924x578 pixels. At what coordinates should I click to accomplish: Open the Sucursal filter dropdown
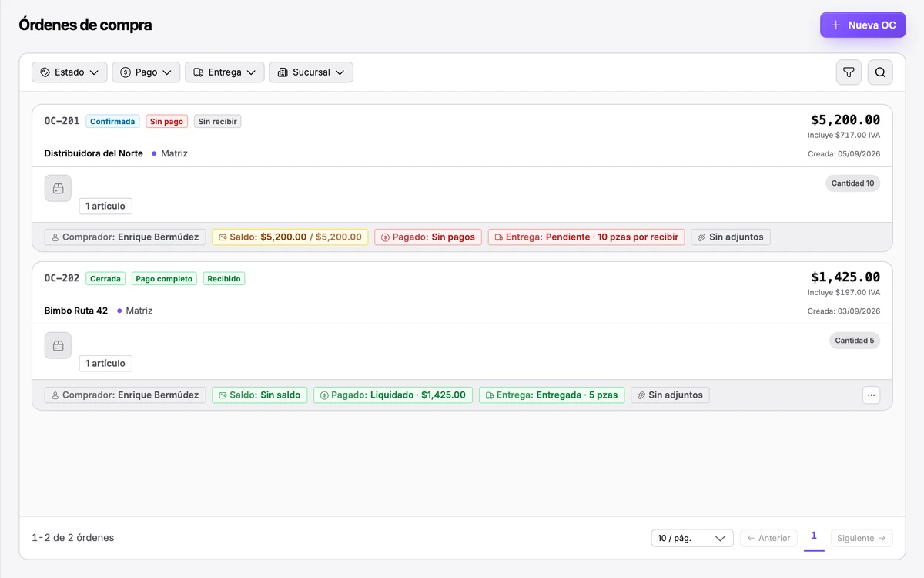pyautogui.click(x=311, y=72)
